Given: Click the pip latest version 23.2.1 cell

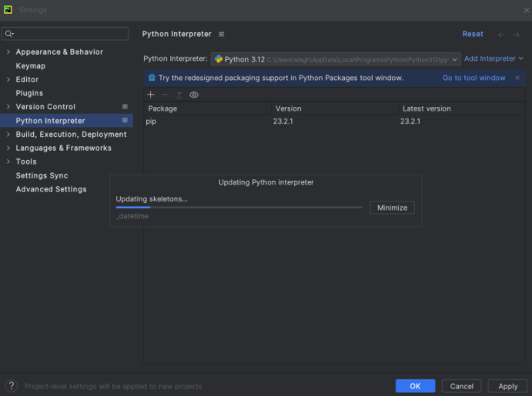Looking at the screenshot, I should [x=410, y=121].
